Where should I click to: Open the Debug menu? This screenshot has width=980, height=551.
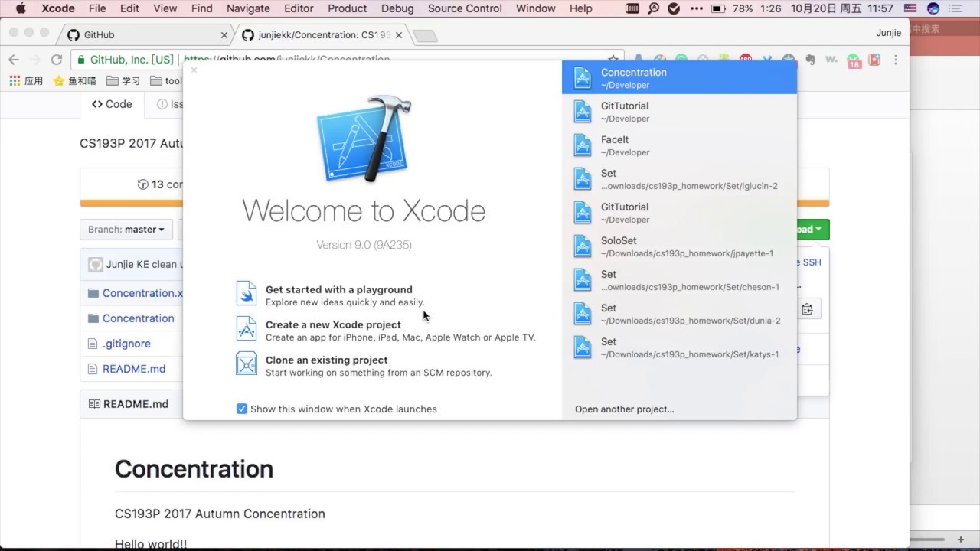click(397, 8)
